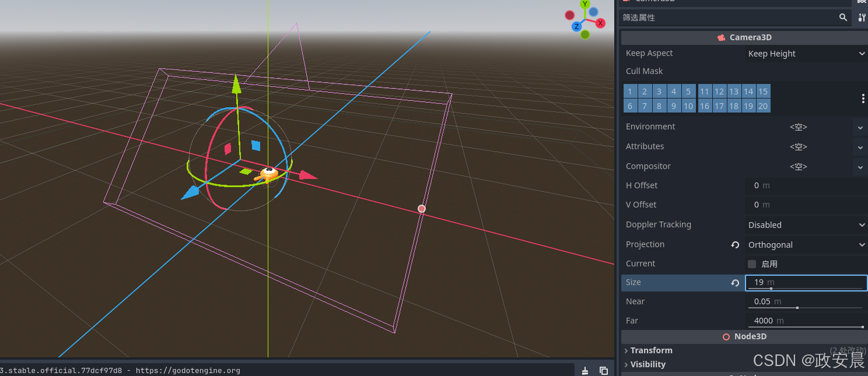Revert the Size property to default

tap(735, 283)
